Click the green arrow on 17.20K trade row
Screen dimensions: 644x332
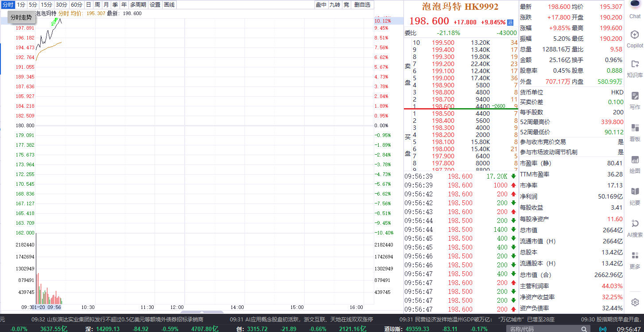[513, 176]
